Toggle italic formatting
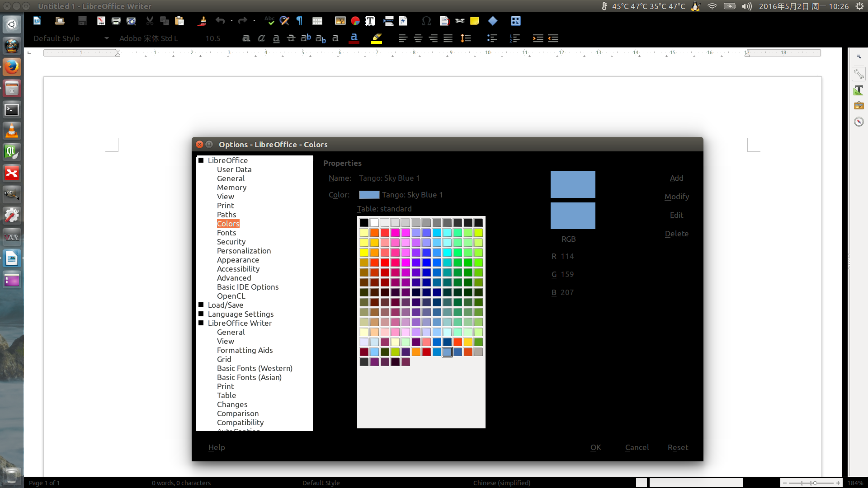The image size is (868, 488). pos(261,38)
